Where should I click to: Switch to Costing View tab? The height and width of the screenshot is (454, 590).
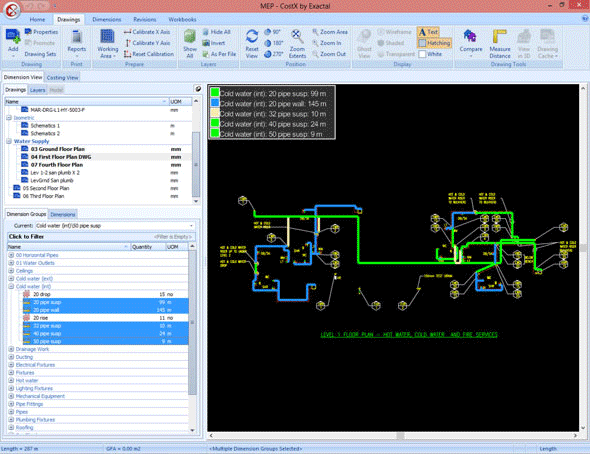[x=62, y=77]
